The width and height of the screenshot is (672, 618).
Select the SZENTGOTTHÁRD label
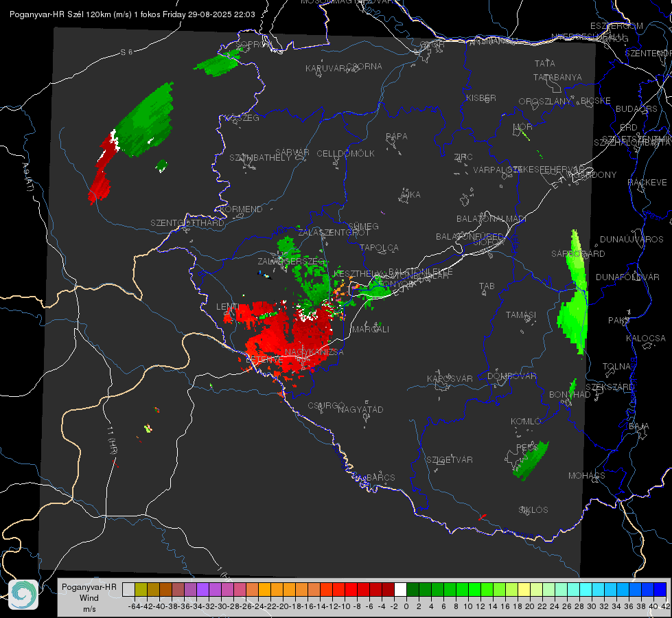187,223
